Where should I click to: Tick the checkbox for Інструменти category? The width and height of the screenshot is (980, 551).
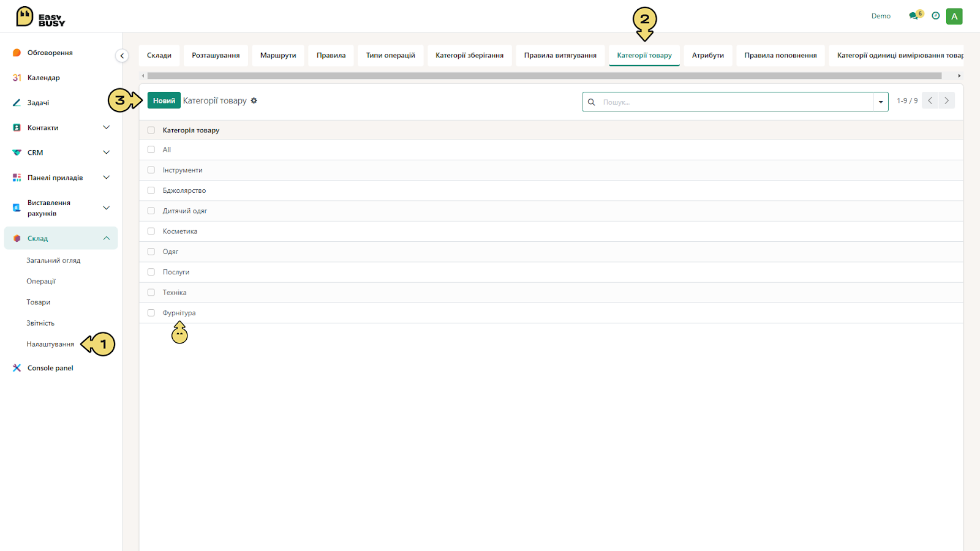[x=151, y=170]
